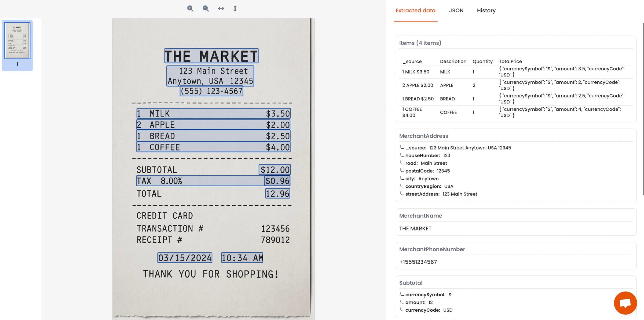Click THE MARKET merchant name bounding box
The image size is (644, 320).
(x=211, y=56)
